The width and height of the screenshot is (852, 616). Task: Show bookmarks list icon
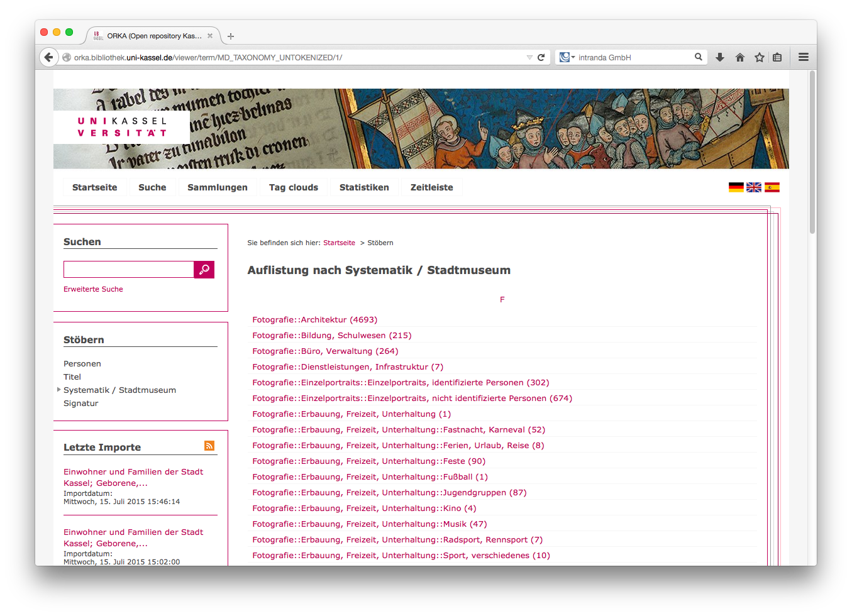click(777, 57)
